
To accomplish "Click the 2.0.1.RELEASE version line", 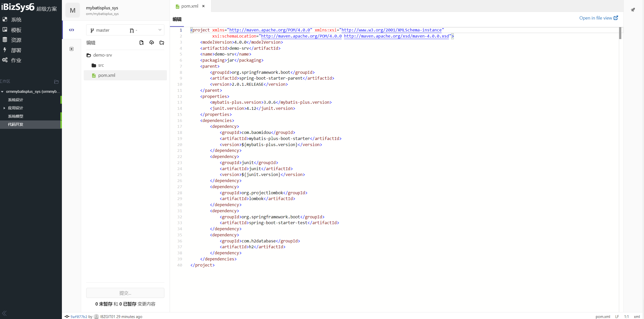I will click(x=249, y=84).
